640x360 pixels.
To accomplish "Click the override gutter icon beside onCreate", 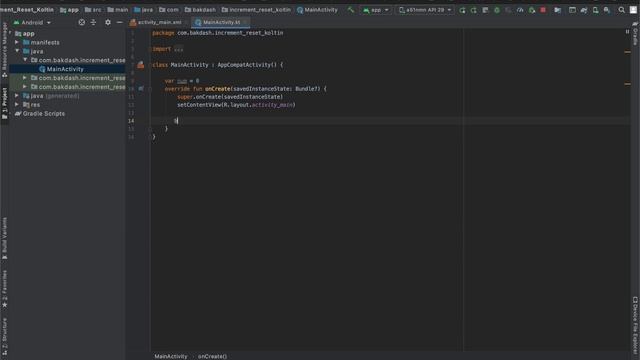I will point(141,89).
